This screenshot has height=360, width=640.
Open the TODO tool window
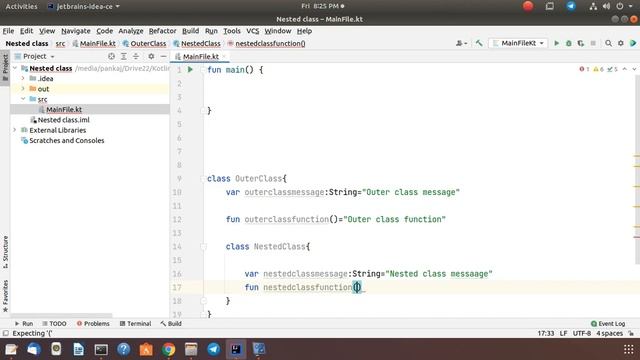[54, 324]
